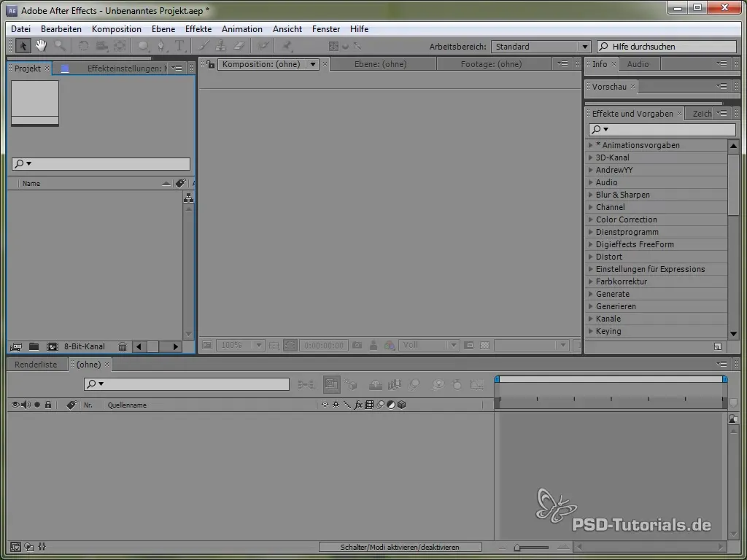
Task: Click the Draft 3D icon in timeline
Action: click(x=351, y=384)
